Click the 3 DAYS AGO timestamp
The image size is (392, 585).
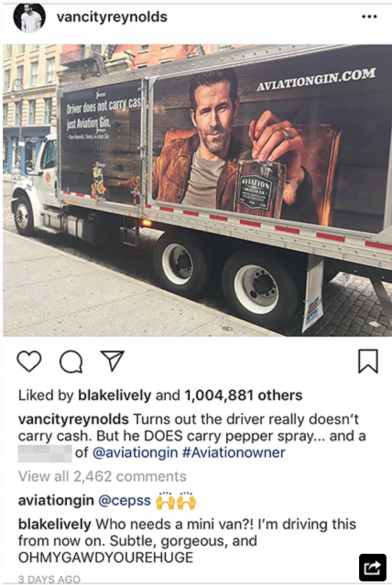(x=49, y=579)
